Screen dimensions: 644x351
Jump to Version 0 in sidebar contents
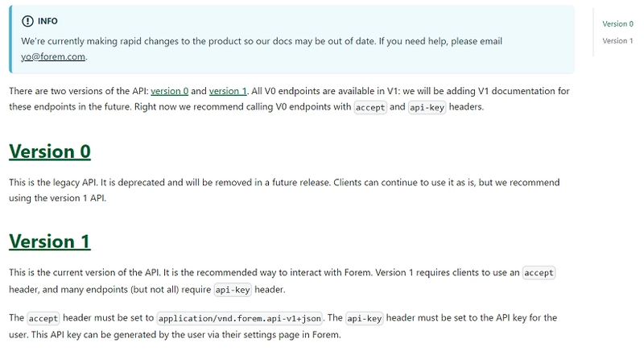tap(617, 24)
